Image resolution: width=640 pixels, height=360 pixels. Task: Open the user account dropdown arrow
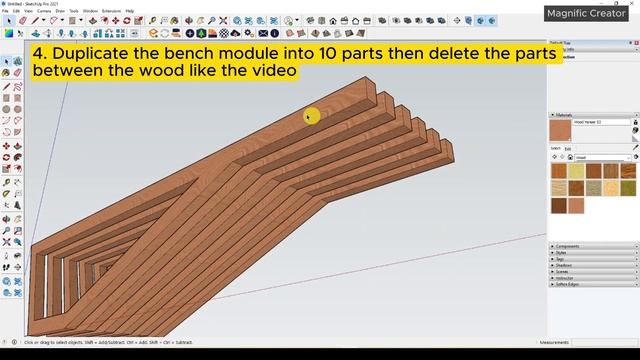[297, 20]
